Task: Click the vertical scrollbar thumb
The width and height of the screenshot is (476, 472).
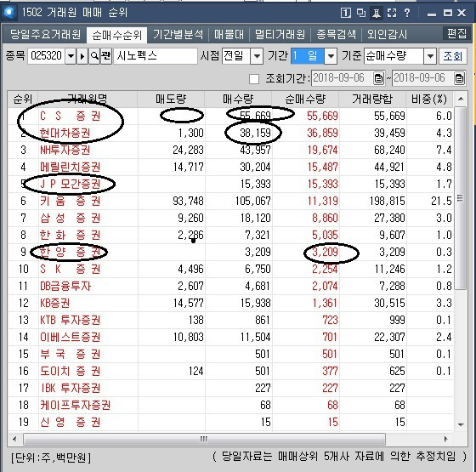Action: click(x=461, y=198)
